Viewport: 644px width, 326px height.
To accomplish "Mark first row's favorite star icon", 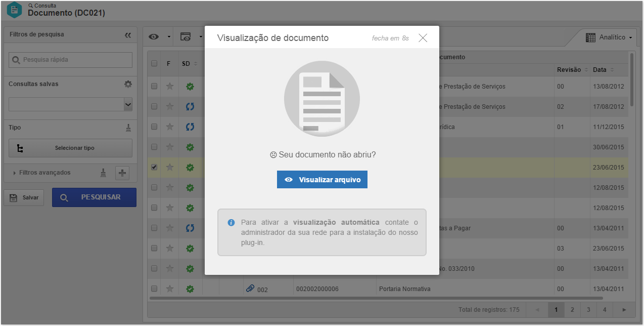I will pos(170,87).
